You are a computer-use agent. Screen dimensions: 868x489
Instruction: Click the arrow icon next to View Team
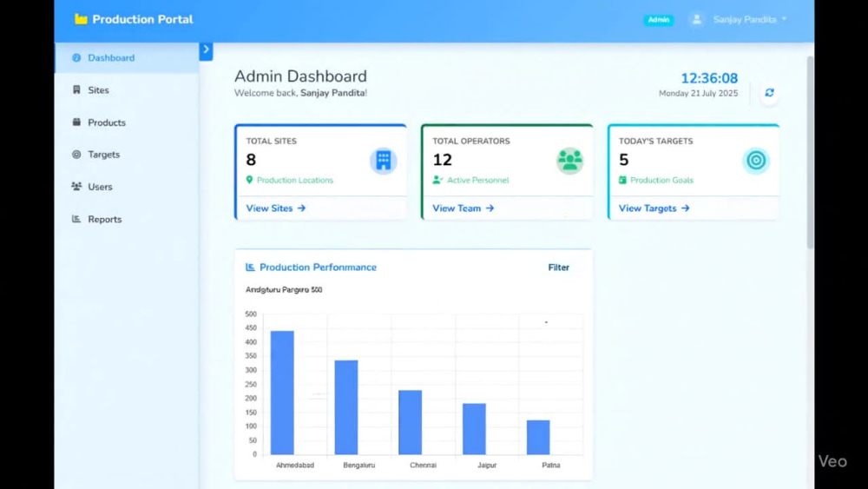(x=490, y=208)
